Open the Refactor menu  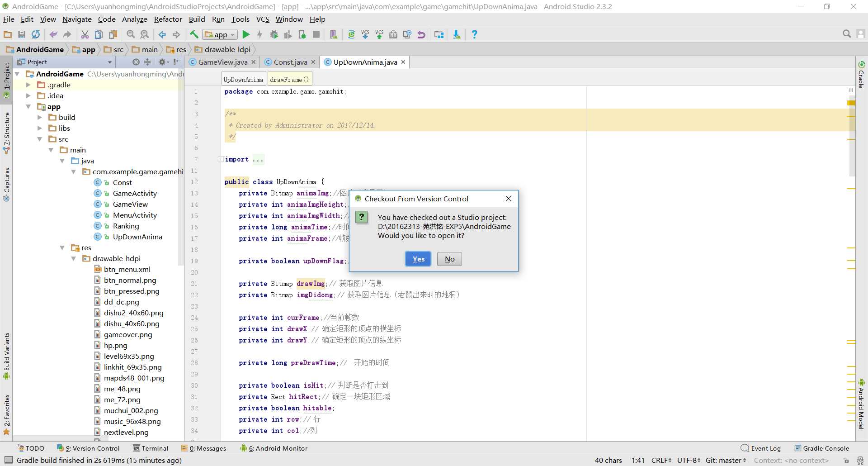coord(168,19)
